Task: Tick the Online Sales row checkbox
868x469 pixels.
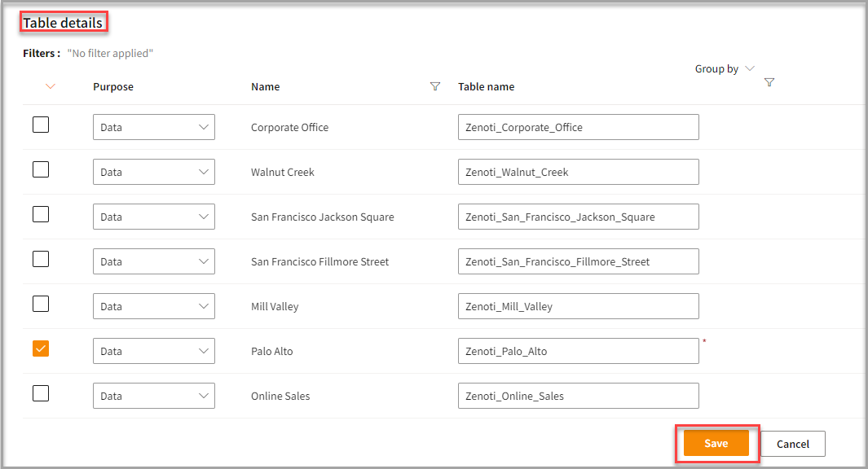Action: click(41, 393)
